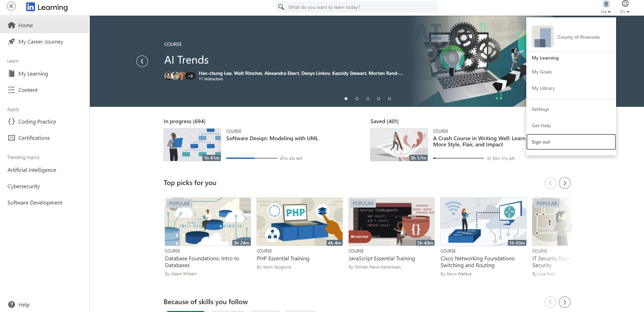
Task: Click Sign out in profile menu
Action: point(571,142)
